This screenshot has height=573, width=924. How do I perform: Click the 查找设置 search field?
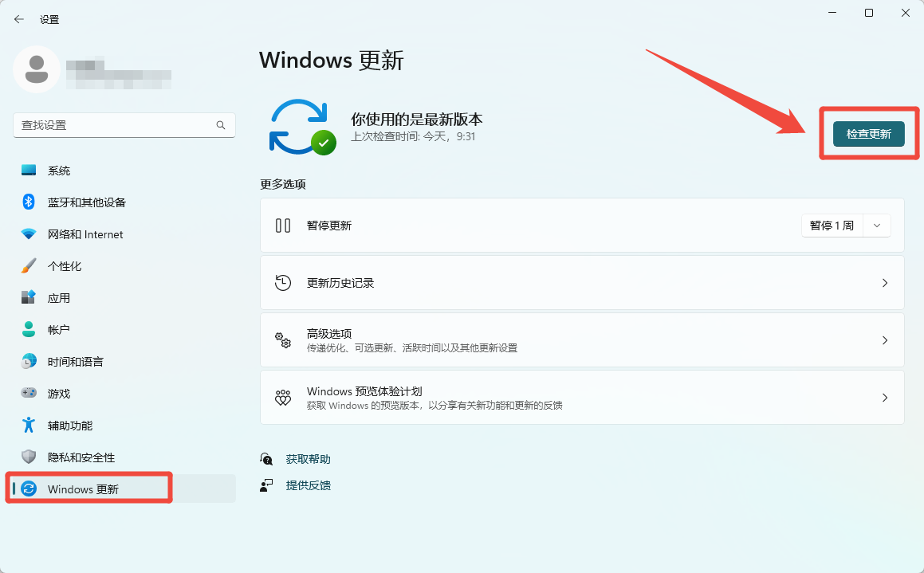pyautogui.click(x=124, y=125)
